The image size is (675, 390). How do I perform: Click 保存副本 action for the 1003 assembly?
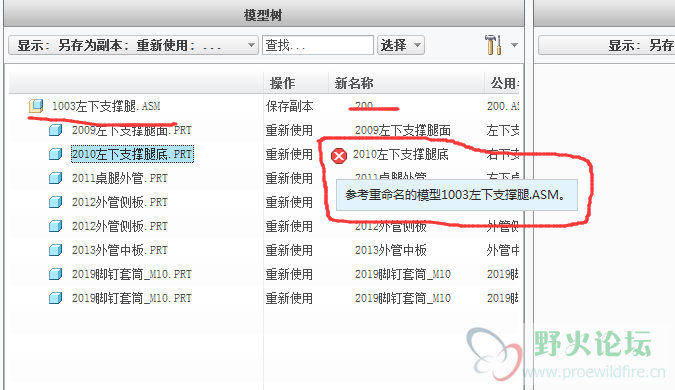tap(289, 106)
